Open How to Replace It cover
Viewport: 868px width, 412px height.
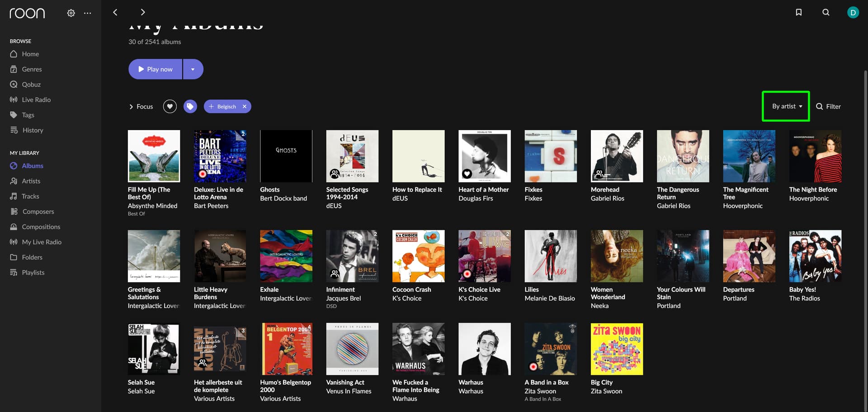click(419, 156)
